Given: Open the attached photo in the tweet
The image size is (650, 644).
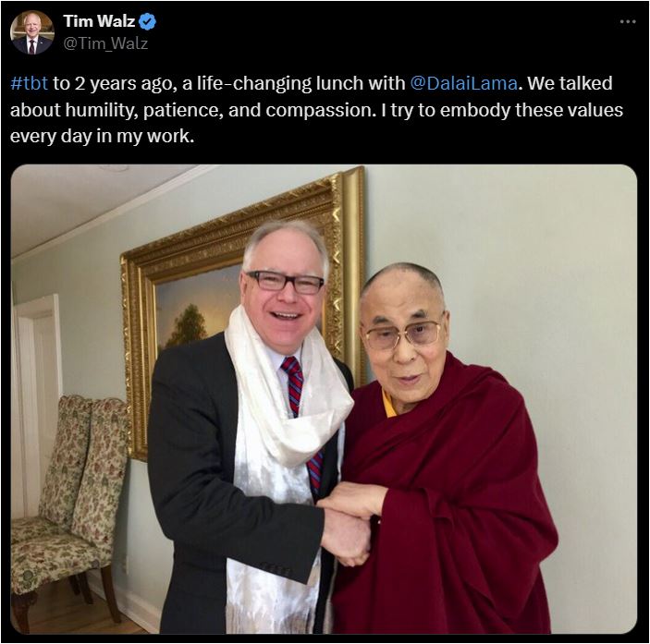Looking at the screenshot, I should point(324,399).
